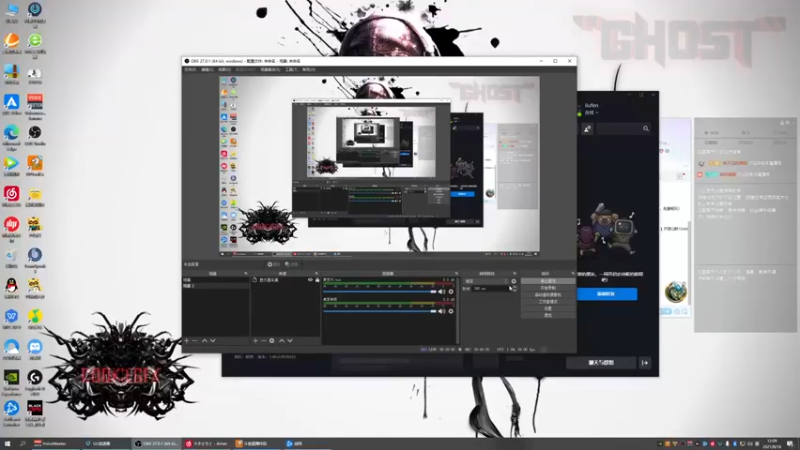The width and height of the screenshot is (800, 450).
Task: Move the source up in Sources list
Action: tap(282, 340)
